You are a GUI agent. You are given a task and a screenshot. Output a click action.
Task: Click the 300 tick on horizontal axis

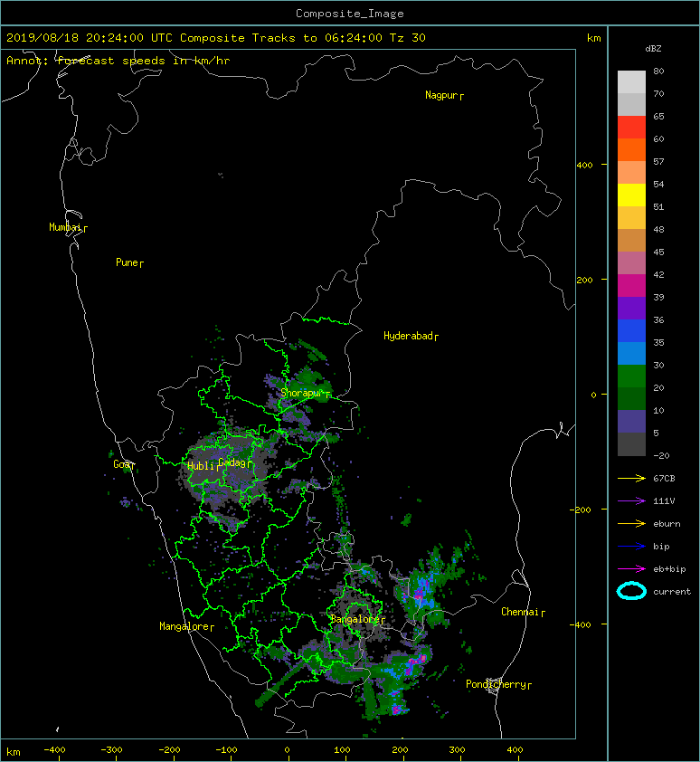[x=457, y=750]
